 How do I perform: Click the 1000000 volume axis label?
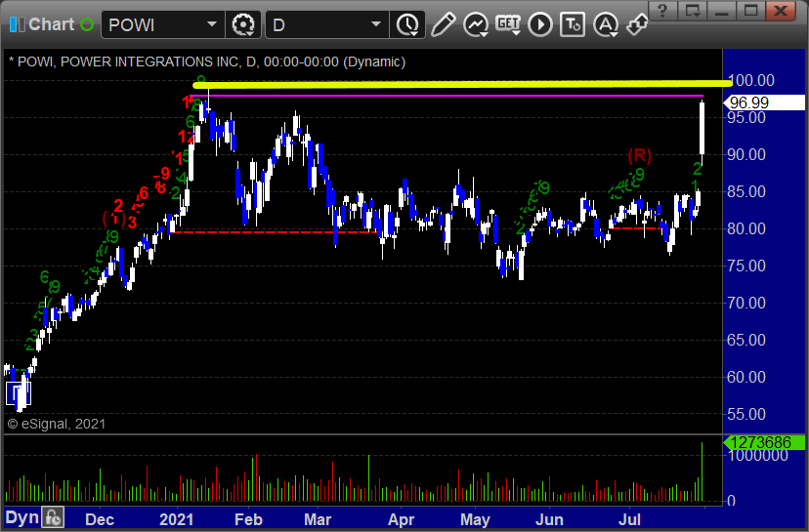(x=758, y=455)
